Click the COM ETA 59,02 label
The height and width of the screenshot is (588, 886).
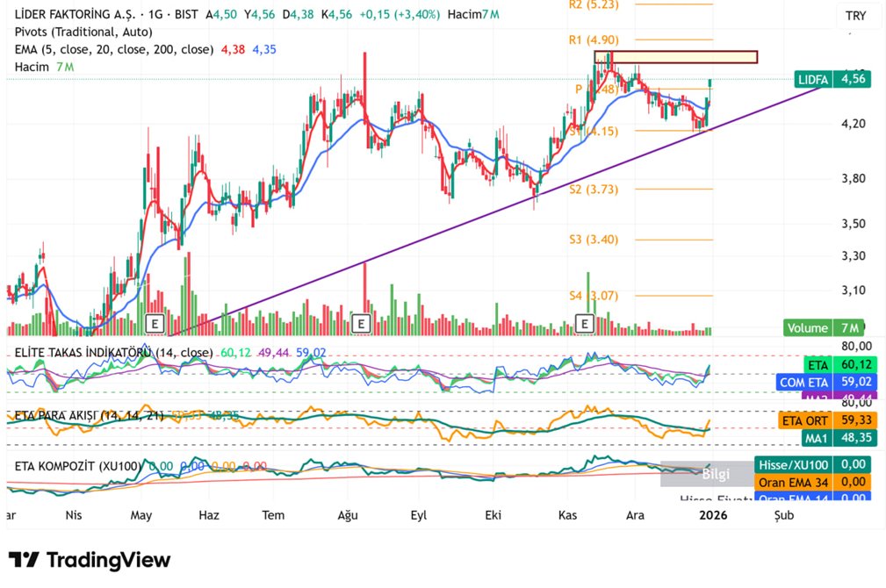[826, 383]
